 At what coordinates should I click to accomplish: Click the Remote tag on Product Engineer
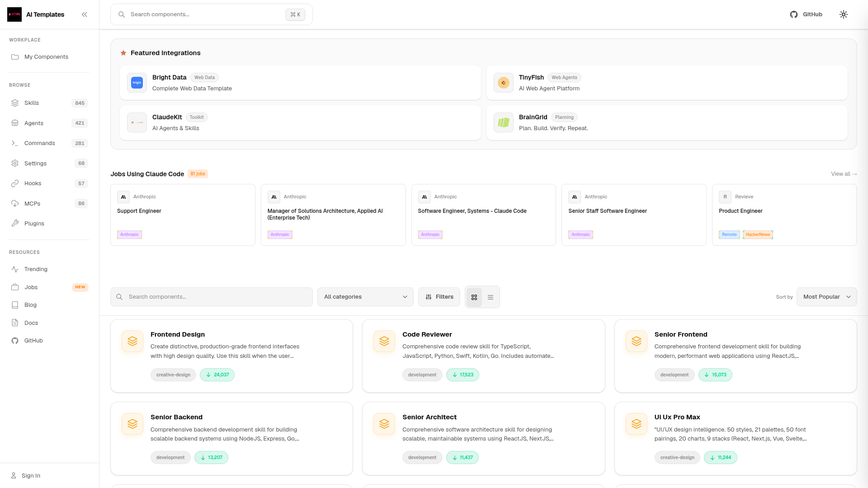[x=729, y=235]
